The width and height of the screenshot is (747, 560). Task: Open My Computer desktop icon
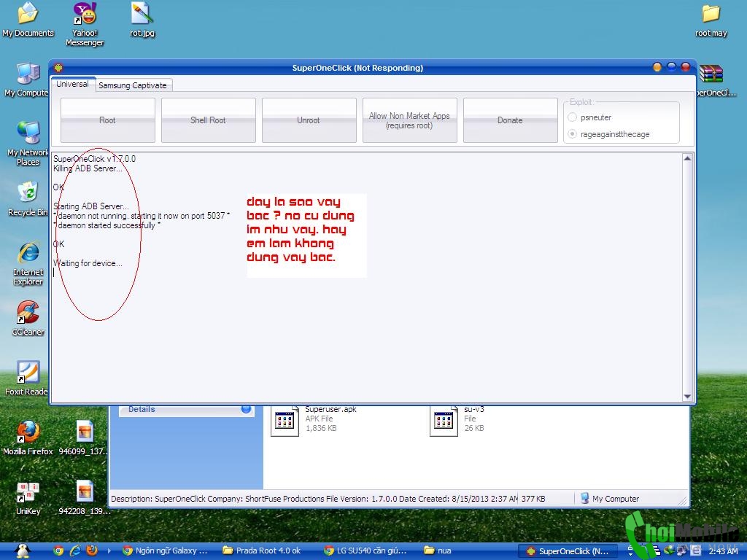click(27, 79)
